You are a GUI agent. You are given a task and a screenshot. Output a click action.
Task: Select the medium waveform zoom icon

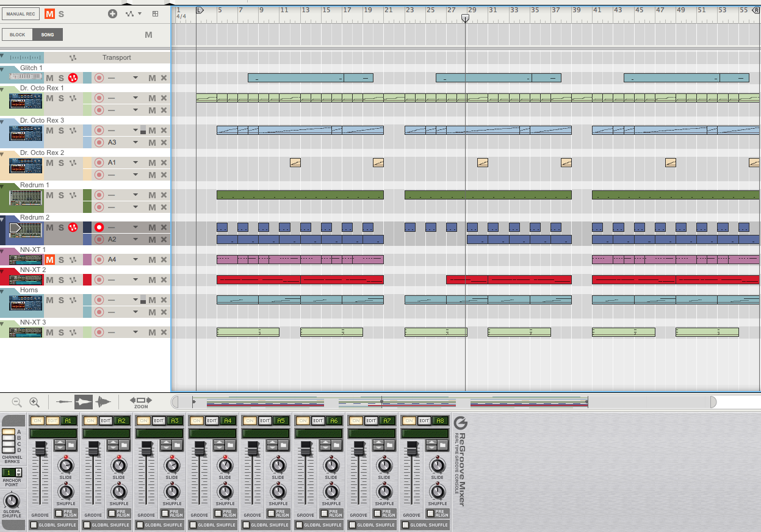tap(84, 401)
